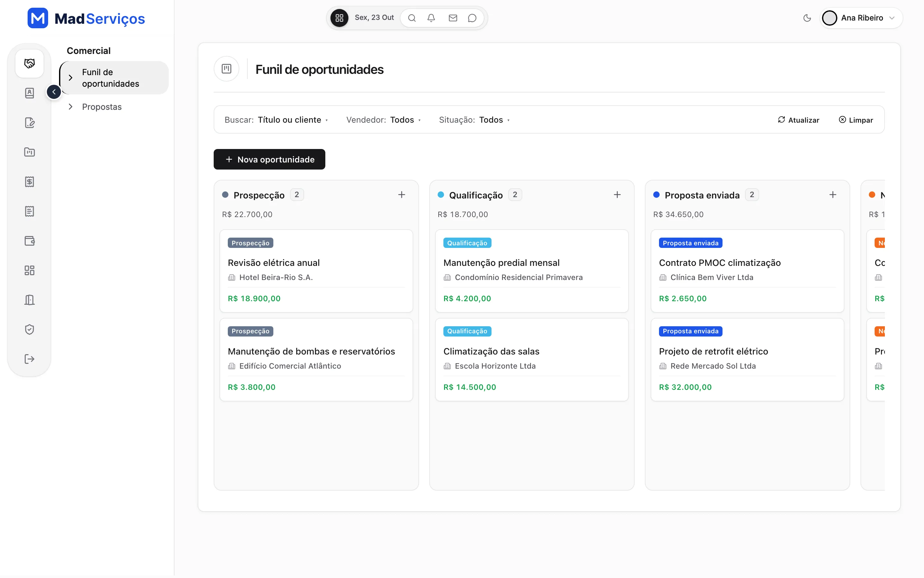Screen dimensions: 924x578
Task: Open the chat bubble icon
Action: tap(472, 18)
